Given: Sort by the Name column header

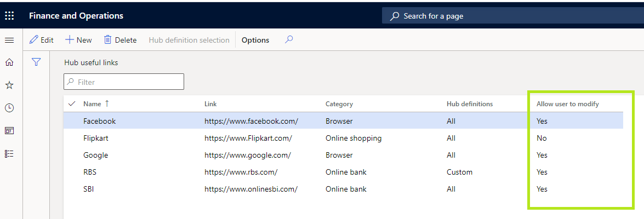Looking at the screenshot, I should (x=96, y=104).
